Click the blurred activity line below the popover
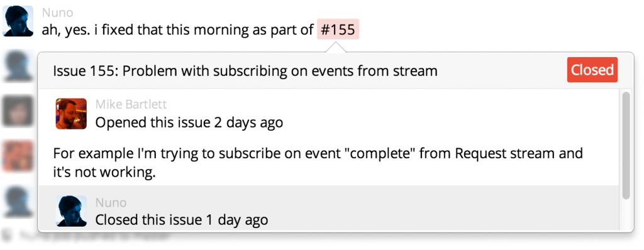644x250 pixels. point(96,236)
